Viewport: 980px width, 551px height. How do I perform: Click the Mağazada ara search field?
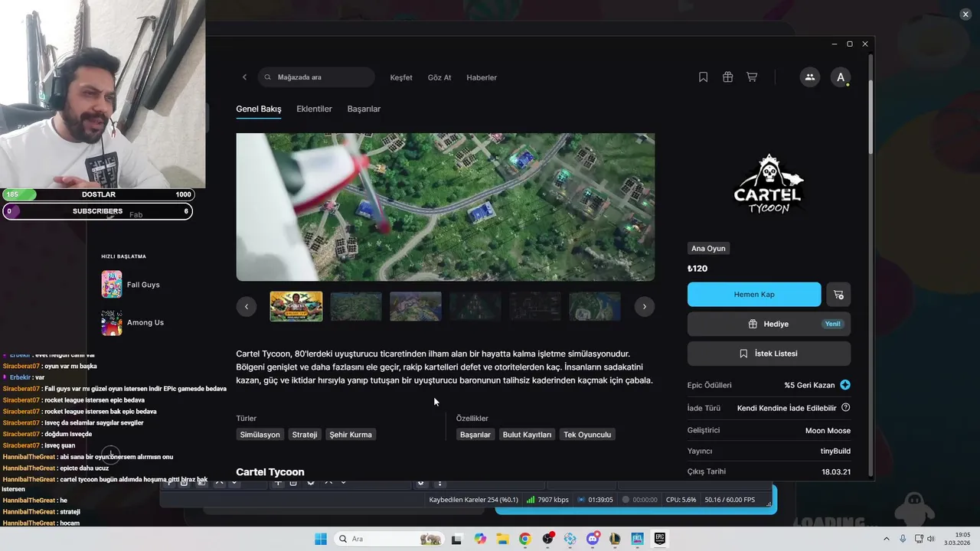[316, 77]
